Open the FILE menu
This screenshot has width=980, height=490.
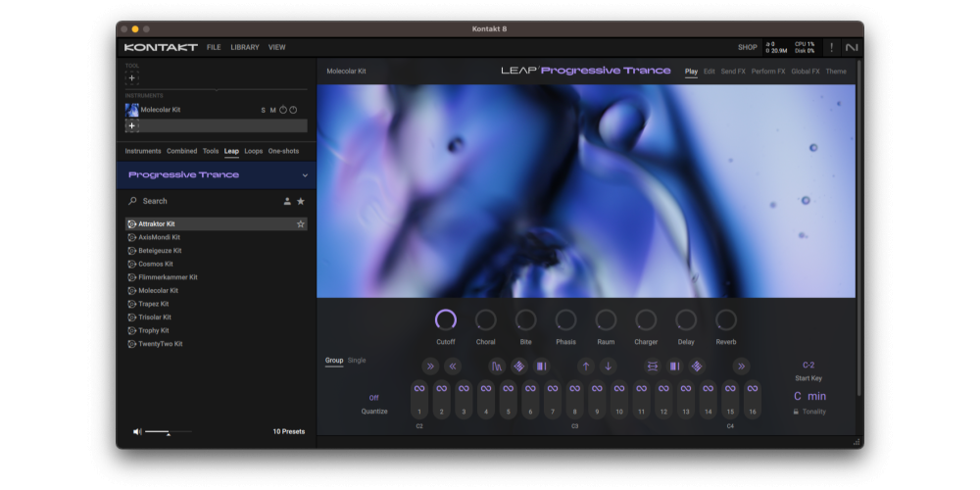pyautogui.click(x=214, y=47)
